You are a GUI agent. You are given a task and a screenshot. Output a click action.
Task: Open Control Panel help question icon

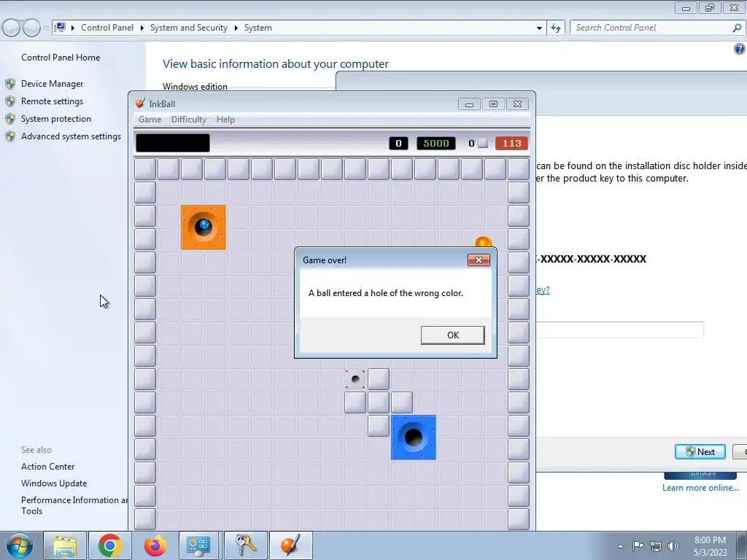[x=740, y=49]
